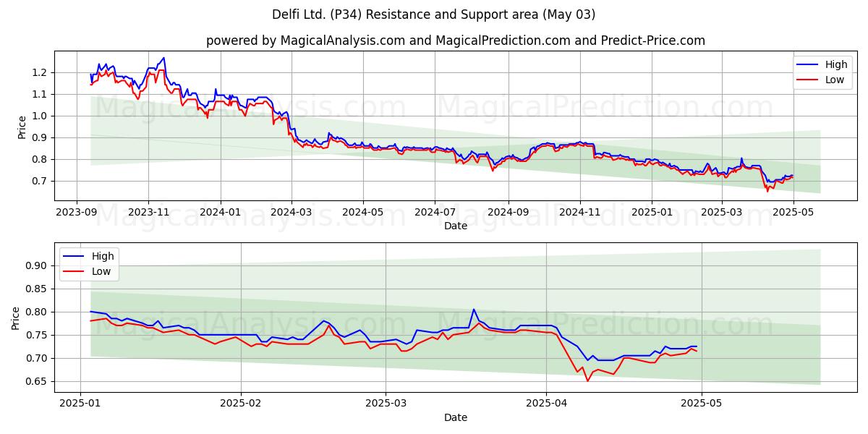Click the top chart x-axis label '2024-01'
Image resolution: width=868 pixels, height=434 pixels.
pyautogui.click(x=220, y=212)
